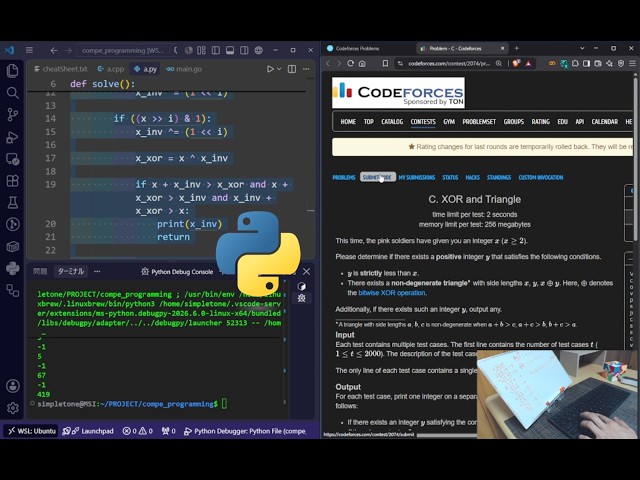Follow the bitwise XOR operation link
The width and height of the screenshot is (640, 480).
click(x=392, y=293)
